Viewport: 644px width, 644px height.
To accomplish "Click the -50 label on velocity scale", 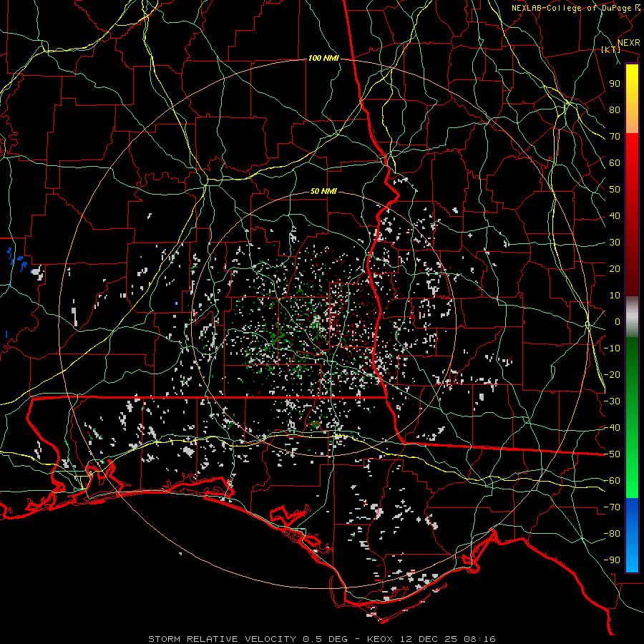I will click(612, 454).
